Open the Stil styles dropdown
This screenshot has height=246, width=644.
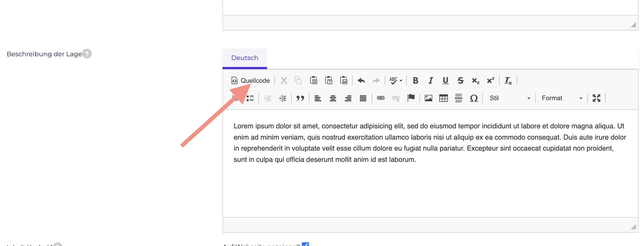coord(510,98)
